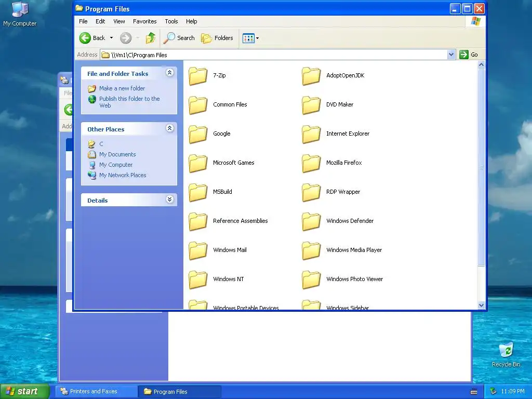Image resolution: width=532 pixels, height=399 pixels.
Task: Click the Forward arrow button
Action: [126, 38]
